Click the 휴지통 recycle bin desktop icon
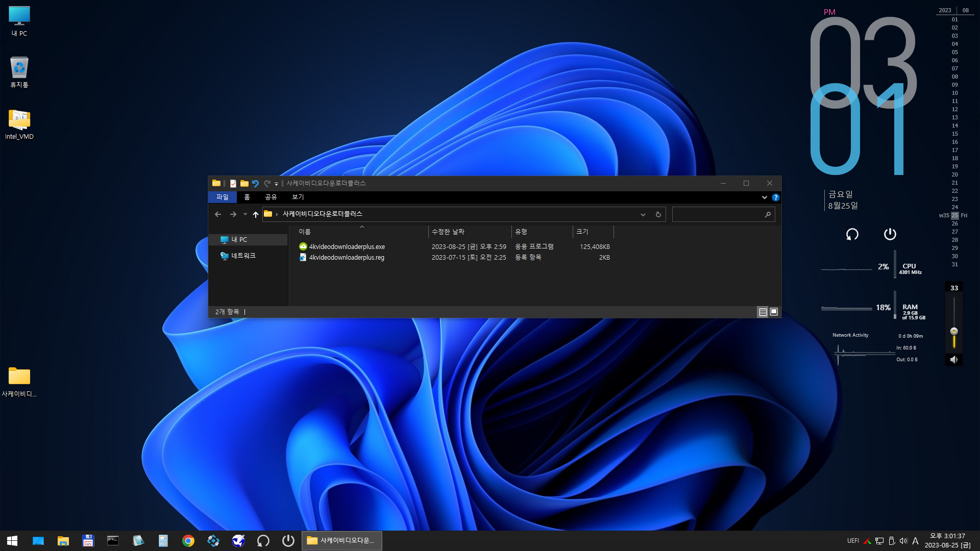The image size is (980, 551). pos(19,72)
